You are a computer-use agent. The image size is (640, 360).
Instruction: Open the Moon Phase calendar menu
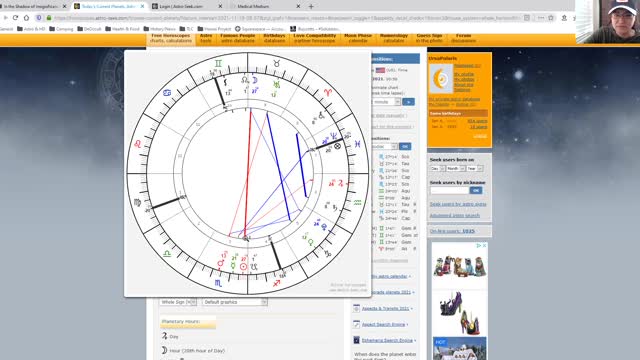pyautogui.click(x=358, y=38)
